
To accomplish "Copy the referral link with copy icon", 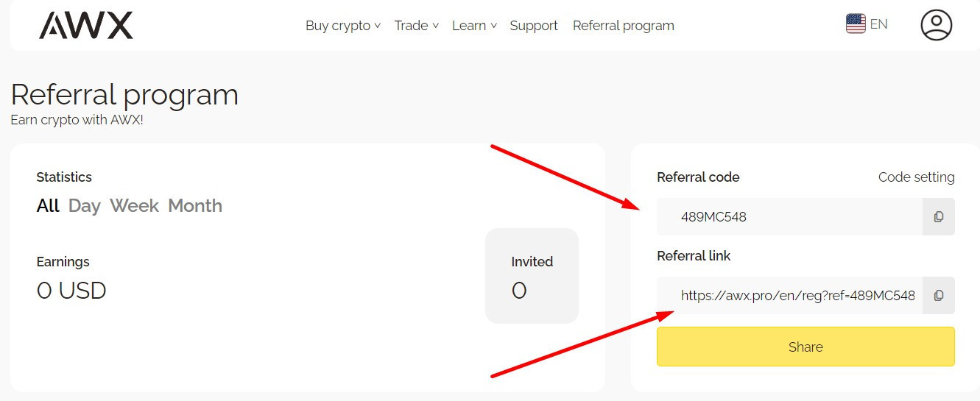I will coord(938,296).
